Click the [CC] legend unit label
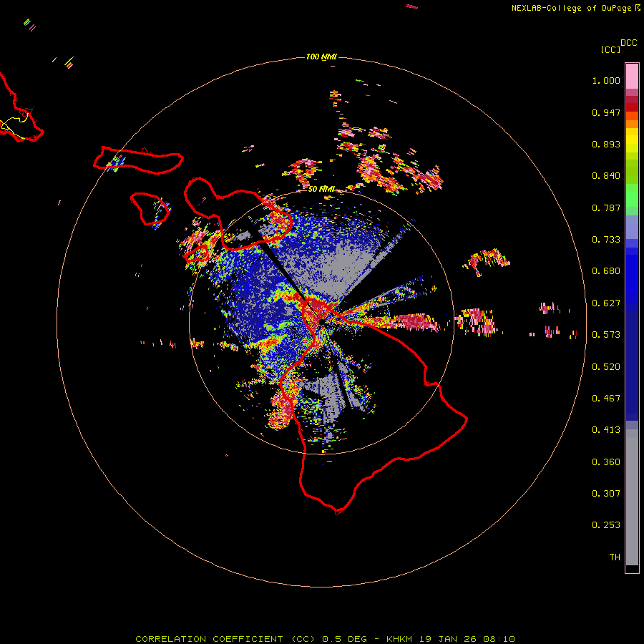The height and width of the screenshot is (644, 644). [610, 49]
